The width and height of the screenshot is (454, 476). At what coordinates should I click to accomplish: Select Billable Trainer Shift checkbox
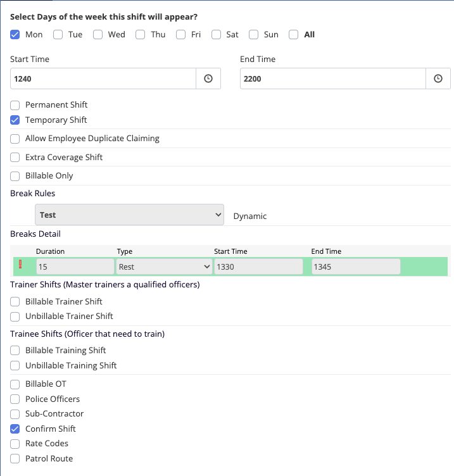tap(15, 302)
